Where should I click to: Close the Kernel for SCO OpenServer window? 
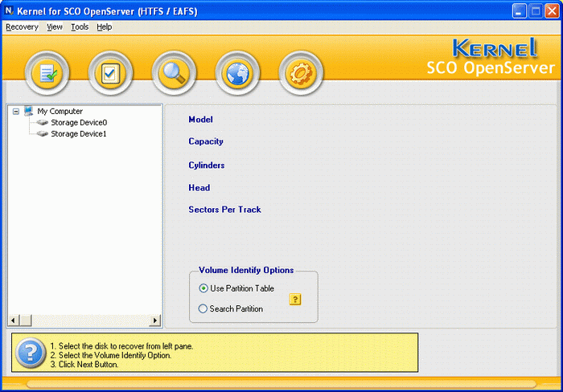tap(552, 10)
